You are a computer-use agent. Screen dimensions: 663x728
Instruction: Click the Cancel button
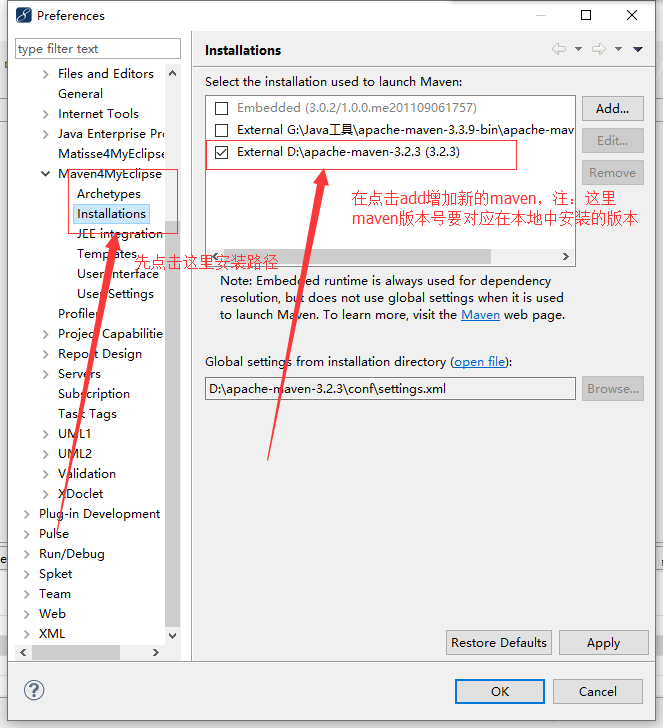(598, 692)
